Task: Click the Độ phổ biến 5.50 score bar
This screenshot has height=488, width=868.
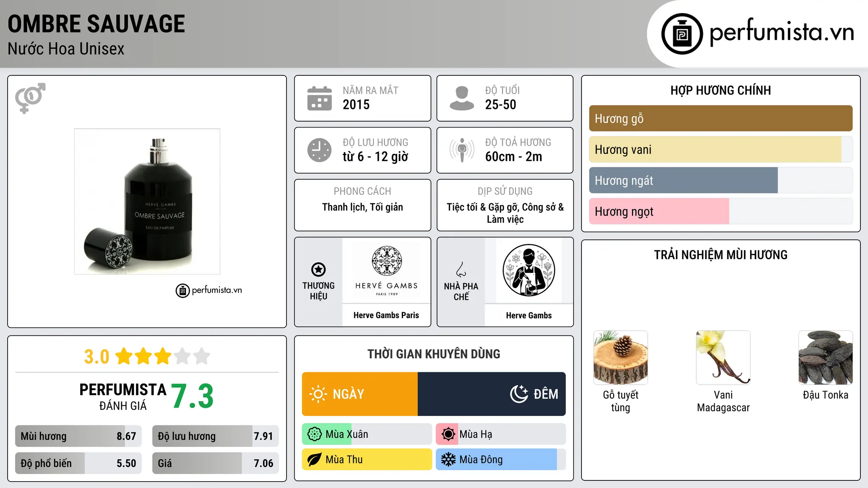Action: click(x=78, y=463)
